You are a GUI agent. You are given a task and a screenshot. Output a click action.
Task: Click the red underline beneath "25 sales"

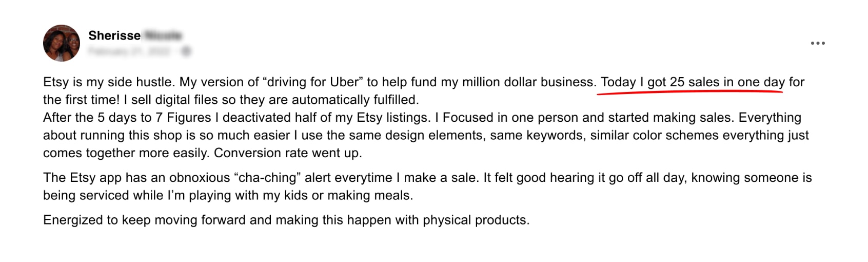point(690,92)
